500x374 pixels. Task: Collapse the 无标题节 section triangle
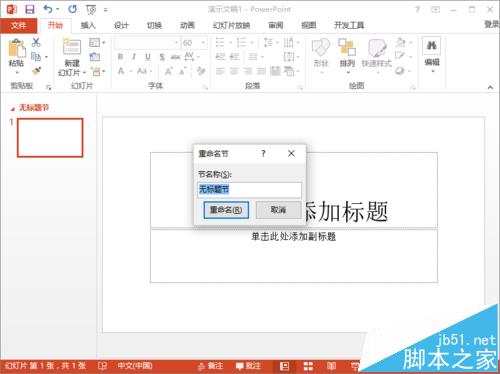coord(13,109)
